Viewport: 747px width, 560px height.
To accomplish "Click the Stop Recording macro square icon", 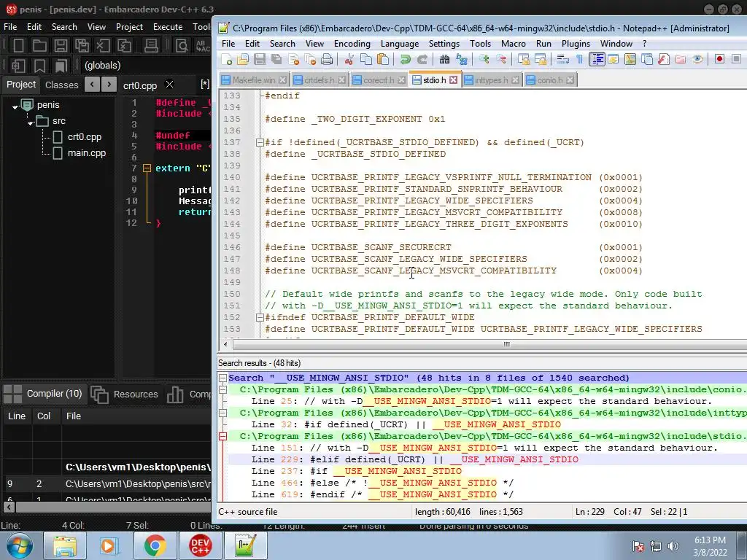I will (736, 59).
